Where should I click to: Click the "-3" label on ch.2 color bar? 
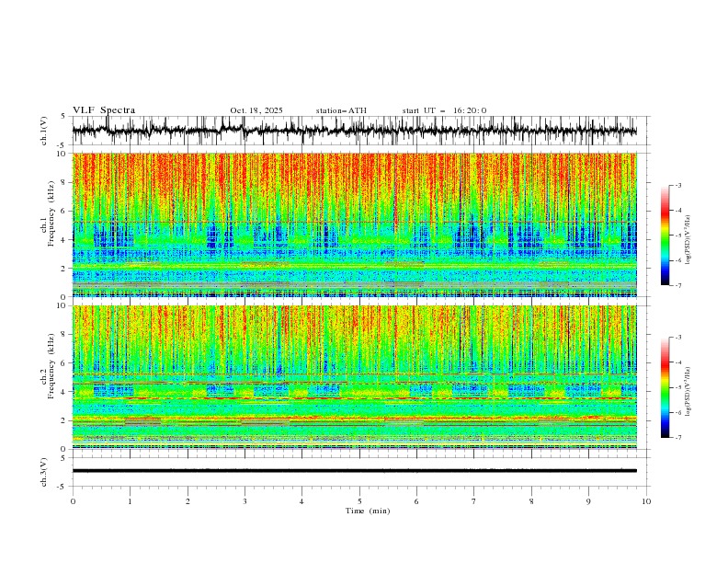pyautogui.click(x=678, y=338)
